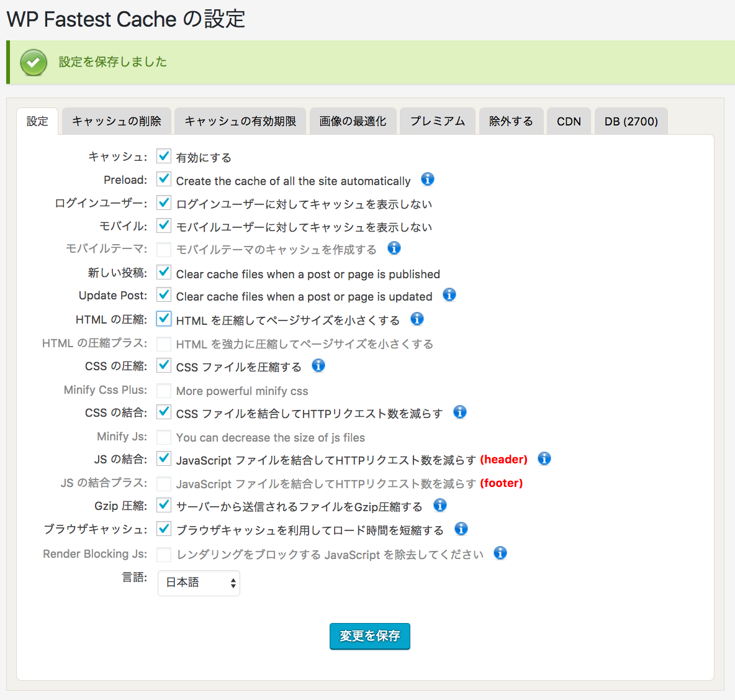Click the 変更を保存 button

369,636
